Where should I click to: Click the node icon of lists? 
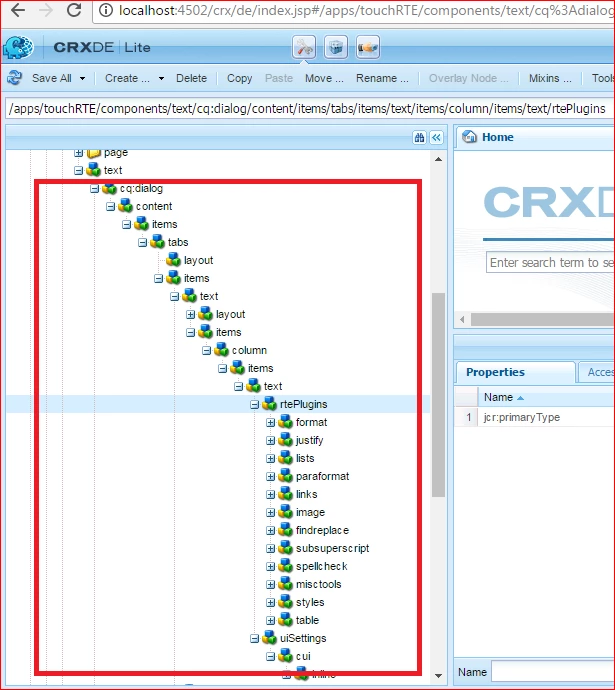point(285,458)
